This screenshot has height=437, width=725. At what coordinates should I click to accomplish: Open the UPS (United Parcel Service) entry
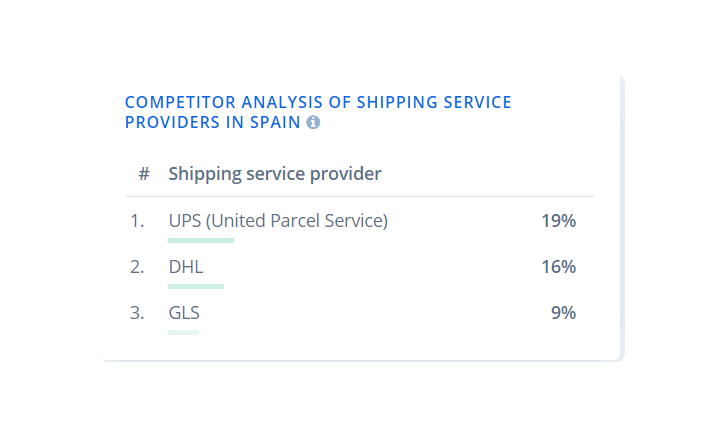tap(277, 221)
